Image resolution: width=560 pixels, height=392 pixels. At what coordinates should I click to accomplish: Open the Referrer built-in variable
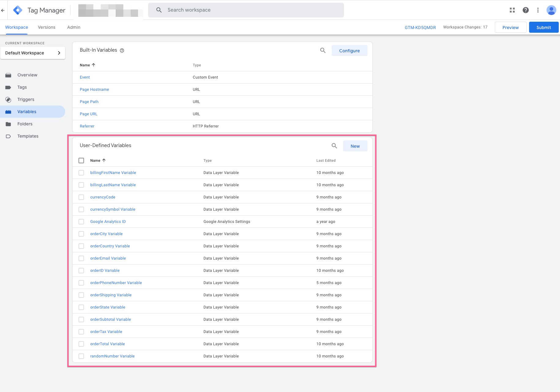tap(87, 126)
